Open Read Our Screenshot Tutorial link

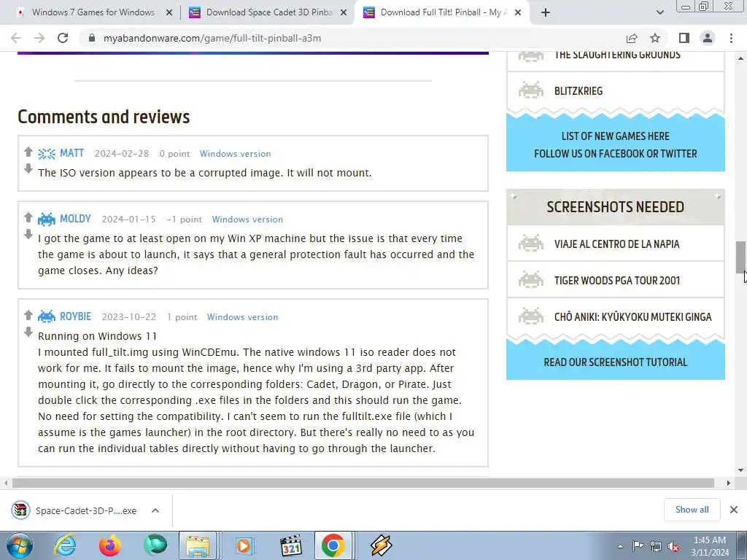pos(616,362)
